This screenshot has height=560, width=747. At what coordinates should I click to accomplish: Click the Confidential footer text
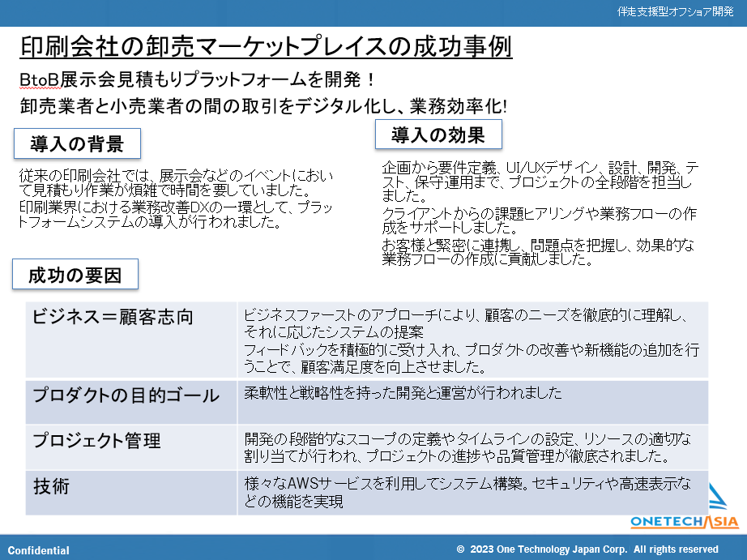39,550
